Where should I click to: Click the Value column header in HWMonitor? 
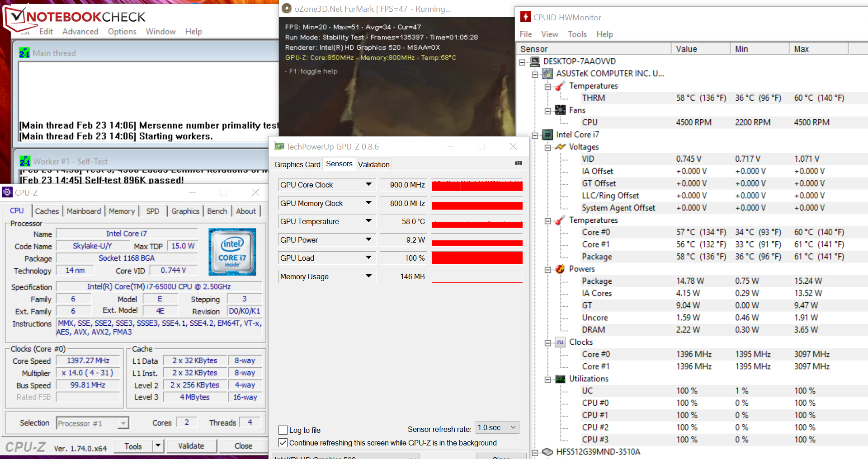click(700, 49)
